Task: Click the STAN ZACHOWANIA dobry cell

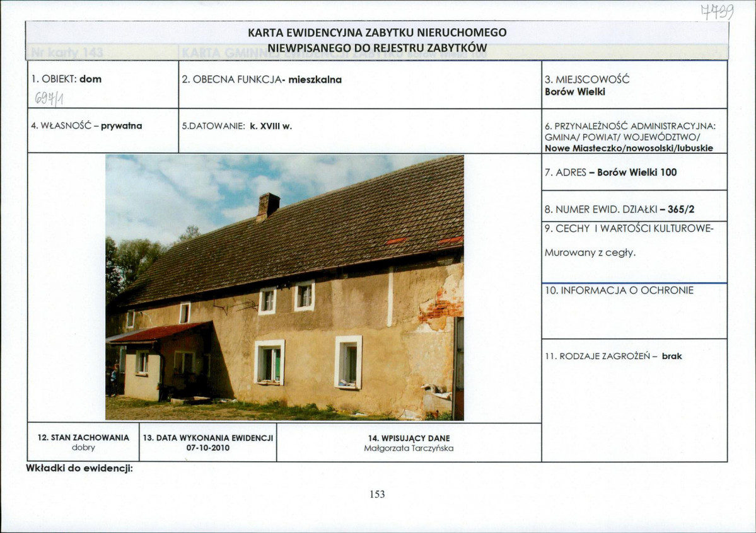Action: point(83,442)
